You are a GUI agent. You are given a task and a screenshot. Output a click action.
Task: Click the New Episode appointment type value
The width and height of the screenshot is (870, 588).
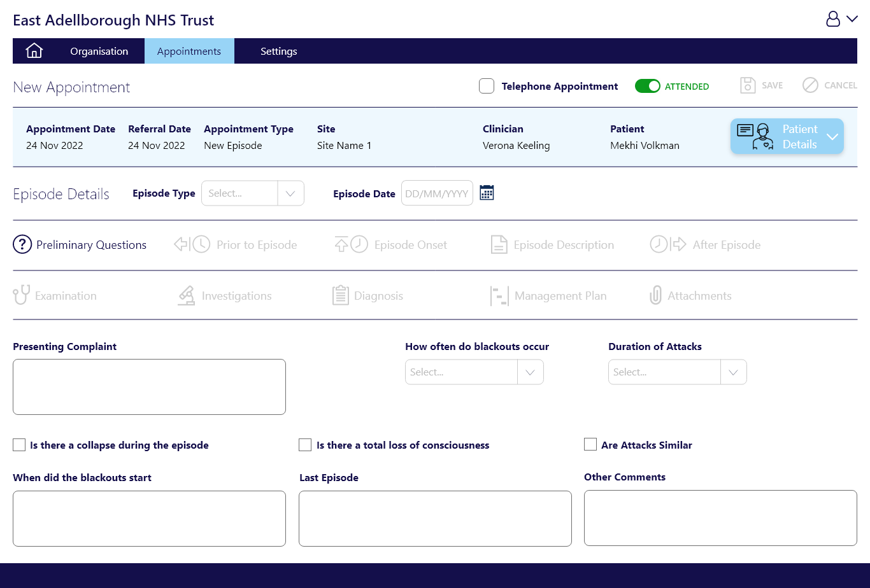tap(232, 145)
